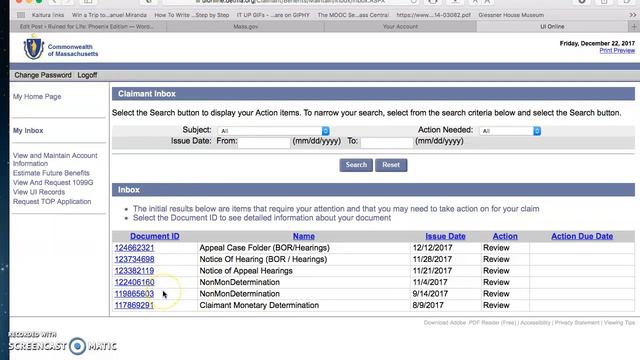Image resolution: width=640 pixels, height=360 pixels.
Task: Click the Issue Date From field
Action: click(264, 142)
